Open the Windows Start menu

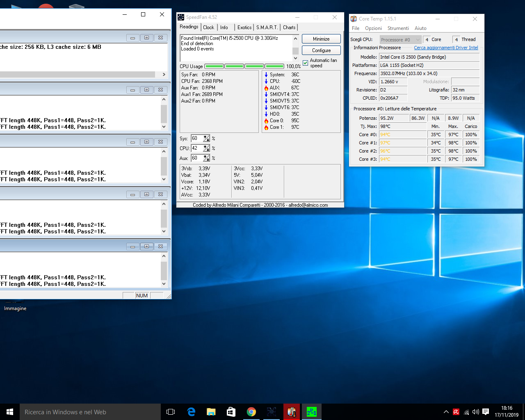click(10, 412)
